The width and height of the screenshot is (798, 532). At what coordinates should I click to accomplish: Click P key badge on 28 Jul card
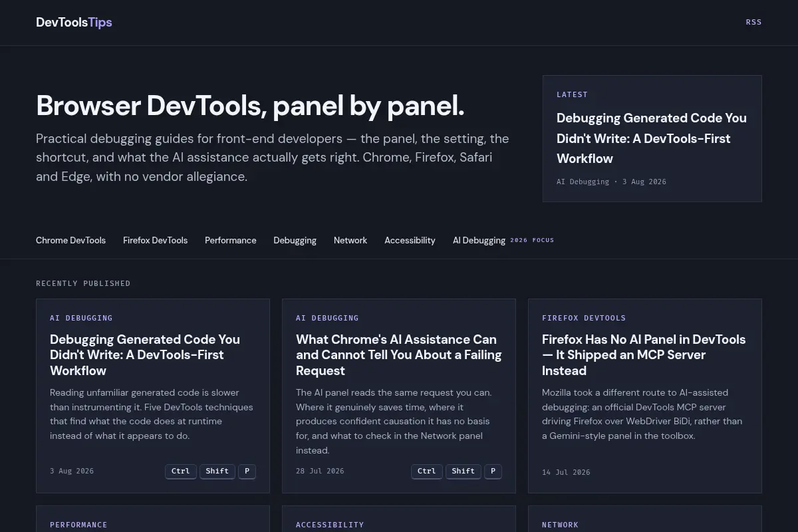(493, 471)
